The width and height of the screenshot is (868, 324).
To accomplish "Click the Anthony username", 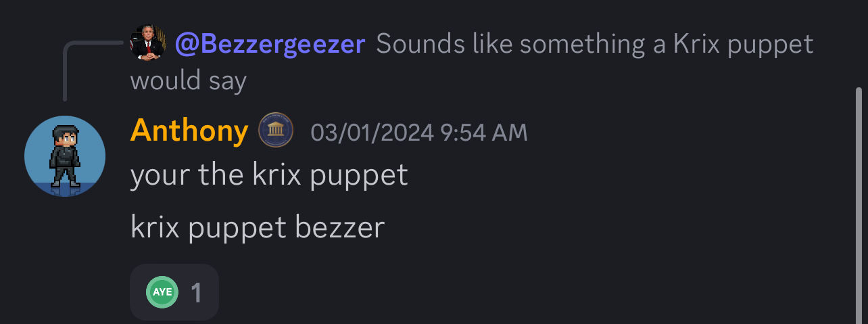I will click(189, 130).
